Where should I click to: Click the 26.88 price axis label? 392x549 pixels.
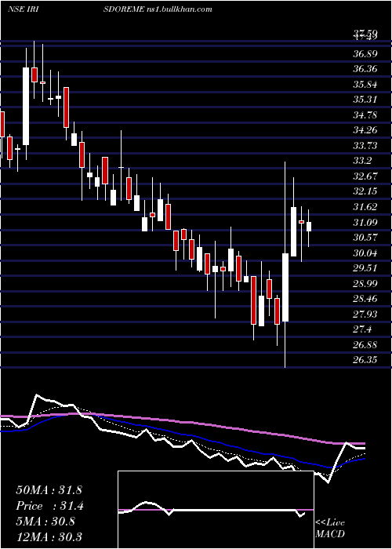coord(365,345)
